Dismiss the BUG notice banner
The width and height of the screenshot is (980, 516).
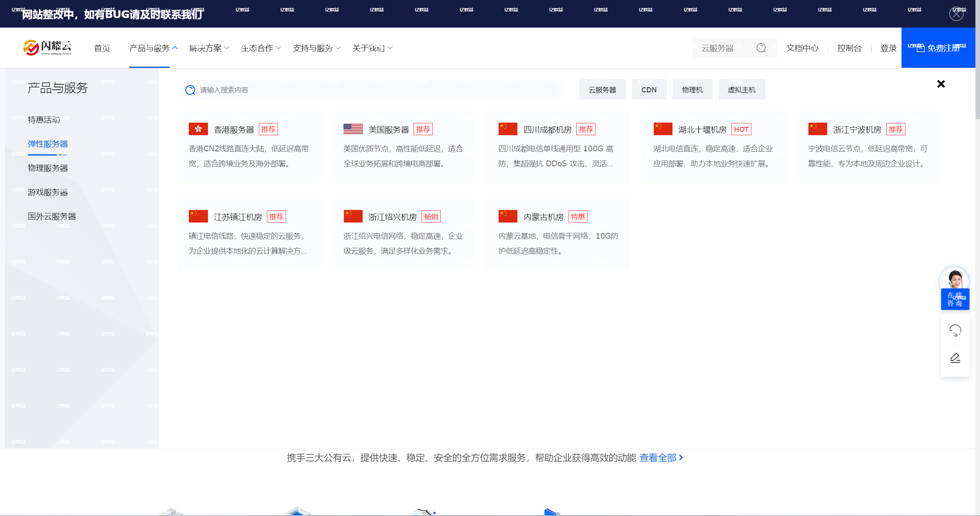tap(956, 13)
